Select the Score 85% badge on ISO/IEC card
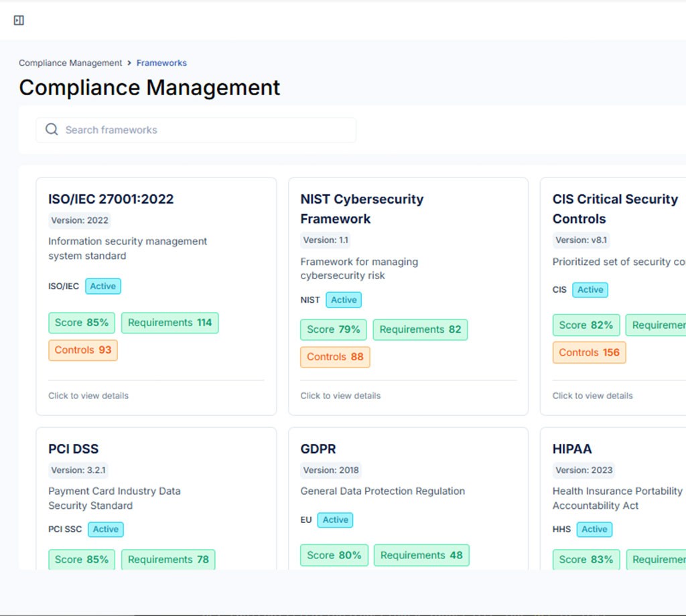 pyautogui.click(x=82, y=323)
